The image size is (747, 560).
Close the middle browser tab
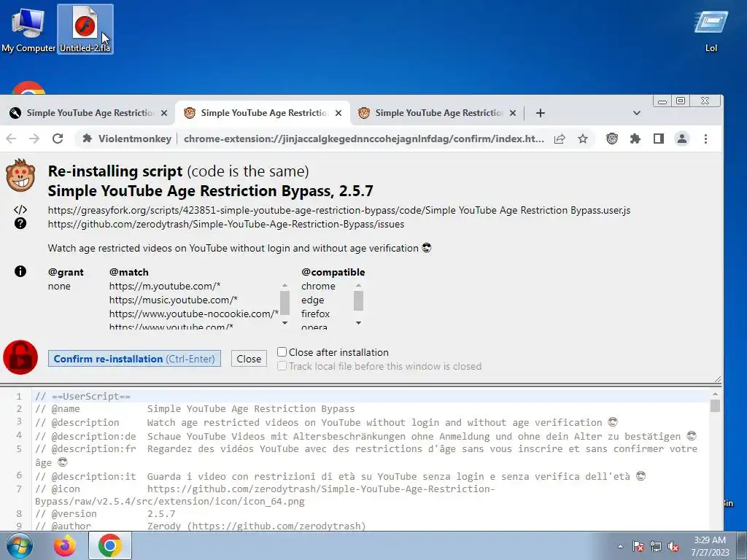point(338,113)
